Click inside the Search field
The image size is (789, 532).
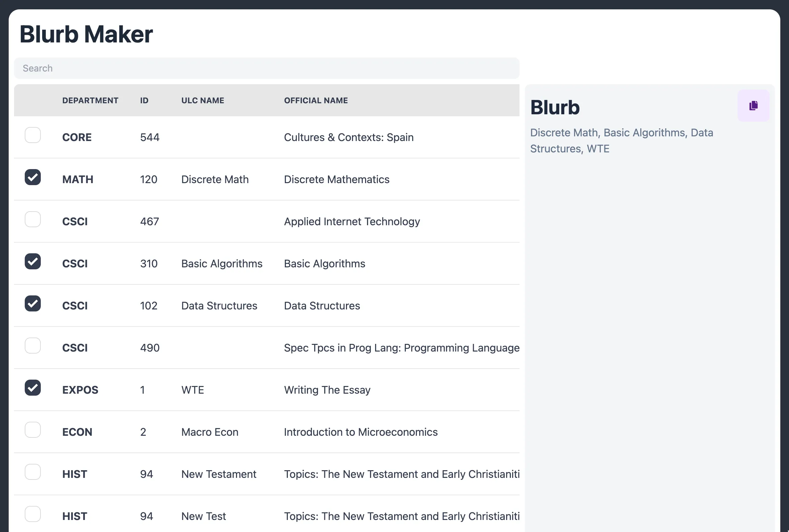pos(267,68)
